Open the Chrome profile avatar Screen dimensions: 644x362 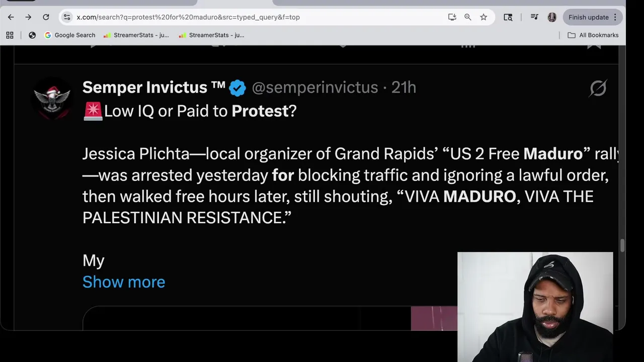552,17
